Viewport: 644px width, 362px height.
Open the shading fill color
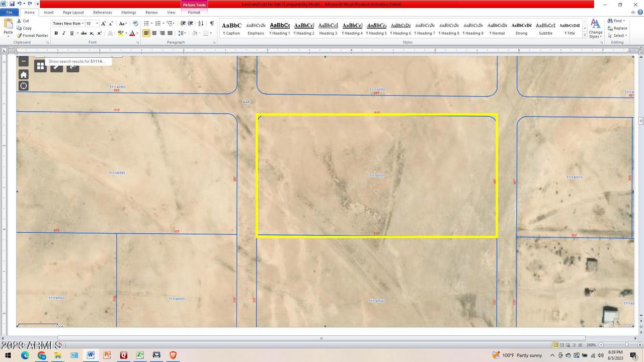(x=196, y=33)
